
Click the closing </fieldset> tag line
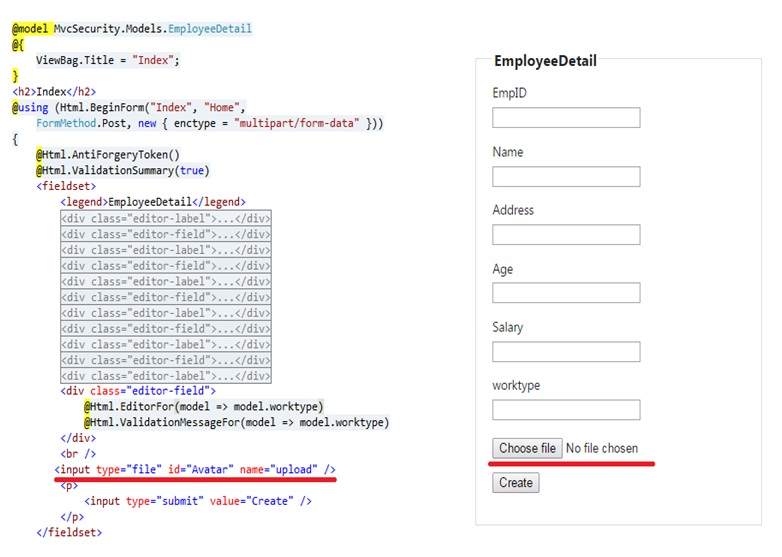click(69, 533)
